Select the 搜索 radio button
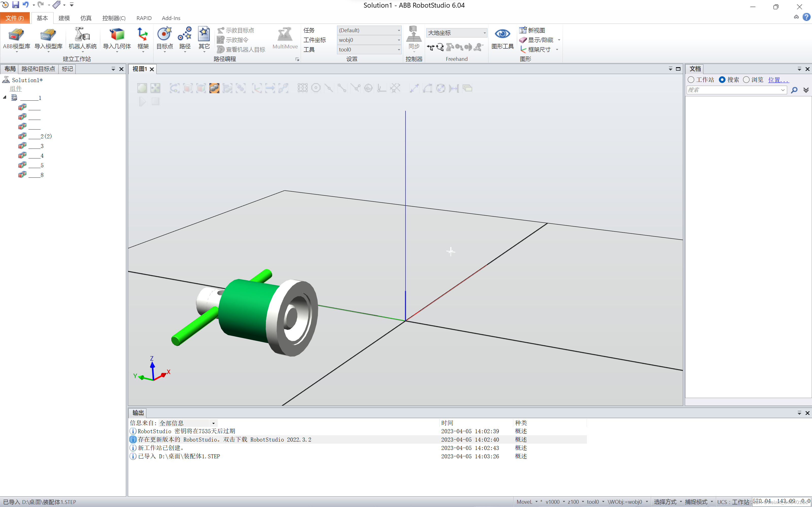This screenshot has height=507, width=812. tap(722, 80)
